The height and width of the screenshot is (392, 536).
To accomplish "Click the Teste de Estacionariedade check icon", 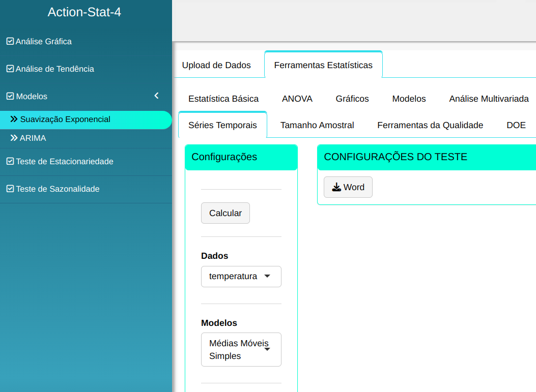I will [x=10, y=161].
